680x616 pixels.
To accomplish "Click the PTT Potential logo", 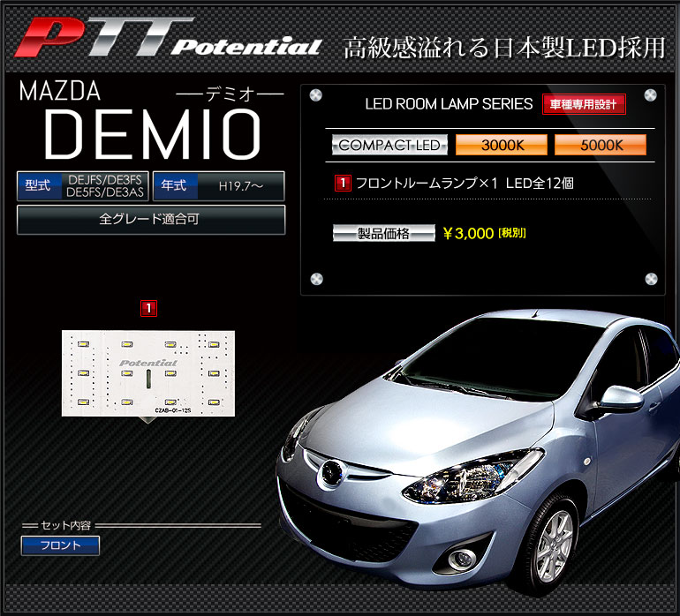I will (x=168, y=41).
